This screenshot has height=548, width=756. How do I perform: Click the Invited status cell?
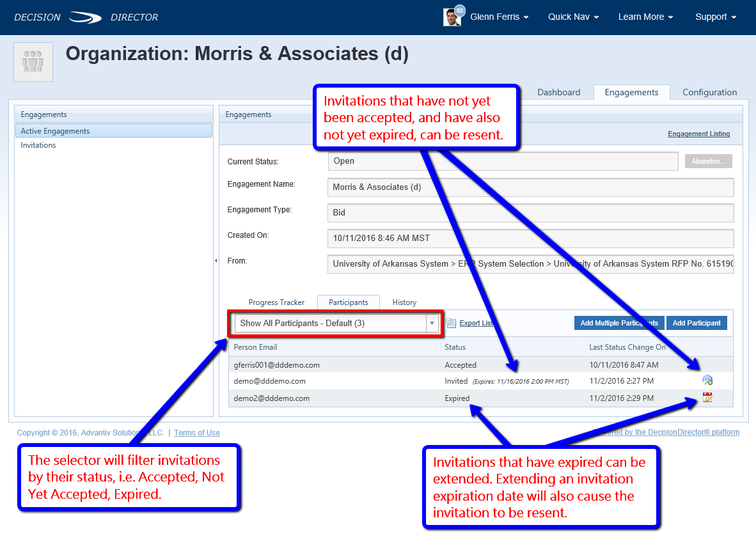pyautogui.click(x=456, y=380)
